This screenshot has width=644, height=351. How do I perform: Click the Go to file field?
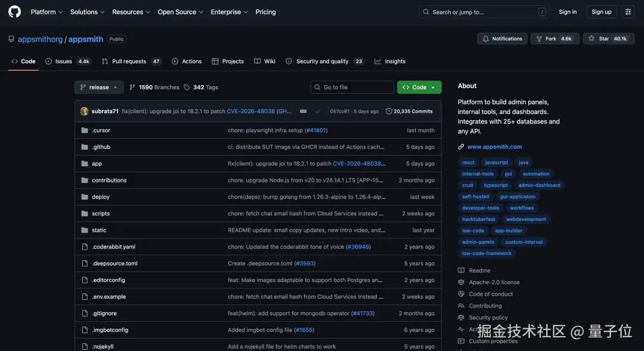(352, 87)
